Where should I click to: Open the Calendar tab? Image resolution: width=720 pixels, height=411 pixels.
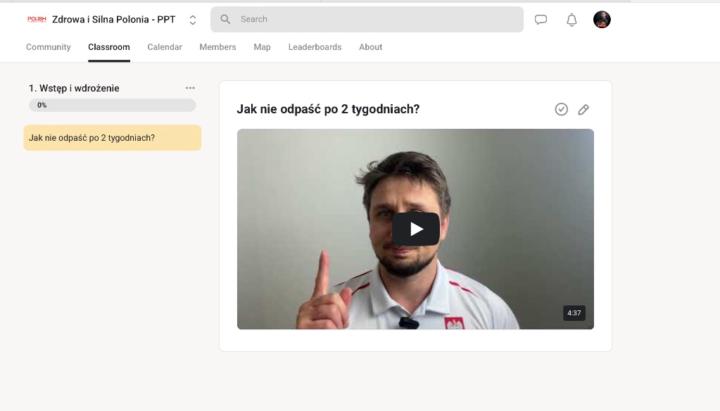(164, 47)
